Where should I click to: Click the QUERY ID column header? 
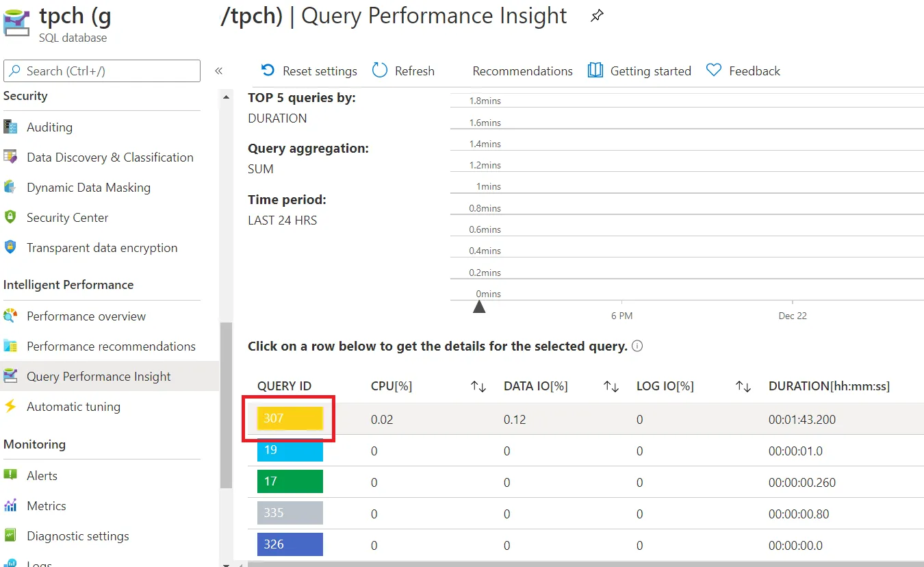coord(284,386)
